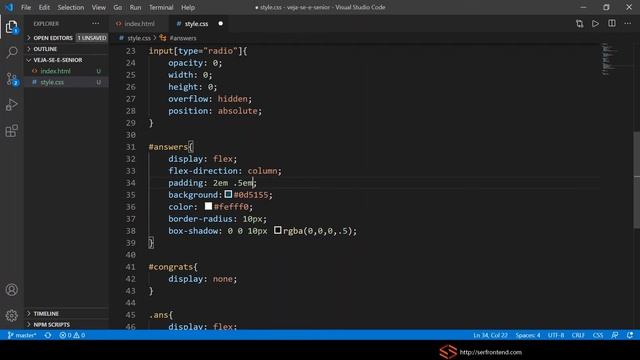This screenshot has width=640, height=360.
Task: Open the Run and Debug view
Action: [x=11, y=105]
